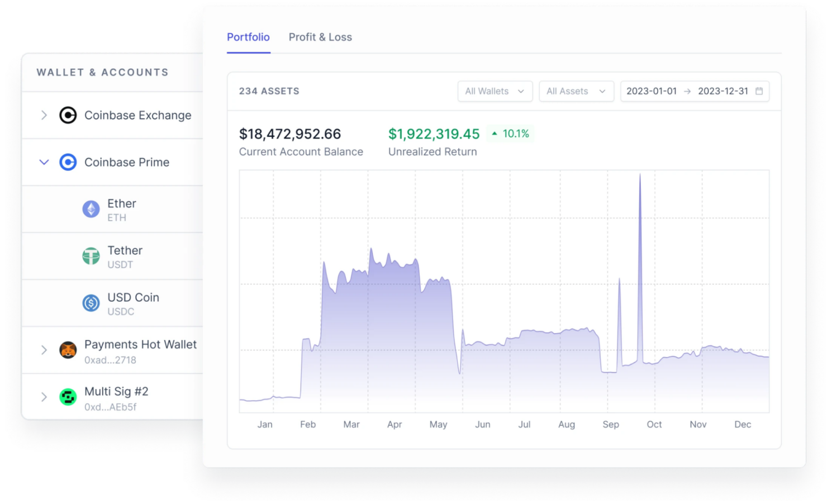
Task: Click the 2023-01-01 start date field
Action: coord(652,91)
